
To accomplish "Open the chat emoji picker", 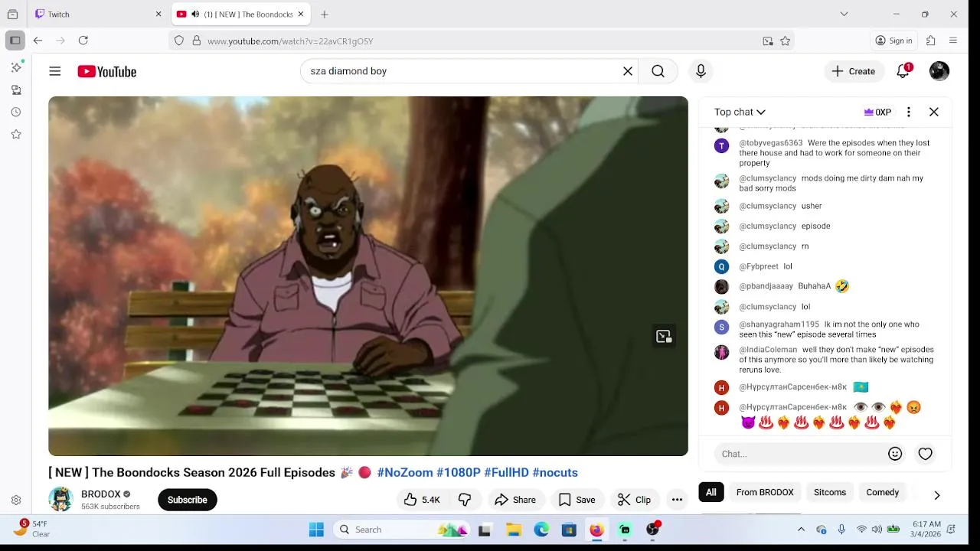I will (x=895, y=454).
